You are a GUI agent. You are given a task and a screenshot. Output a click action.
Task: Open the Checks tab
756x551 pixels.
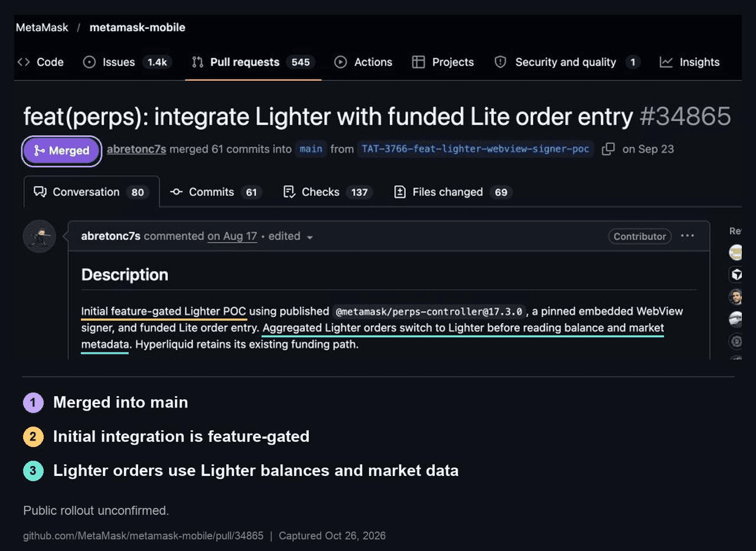(x=328, y=192)
